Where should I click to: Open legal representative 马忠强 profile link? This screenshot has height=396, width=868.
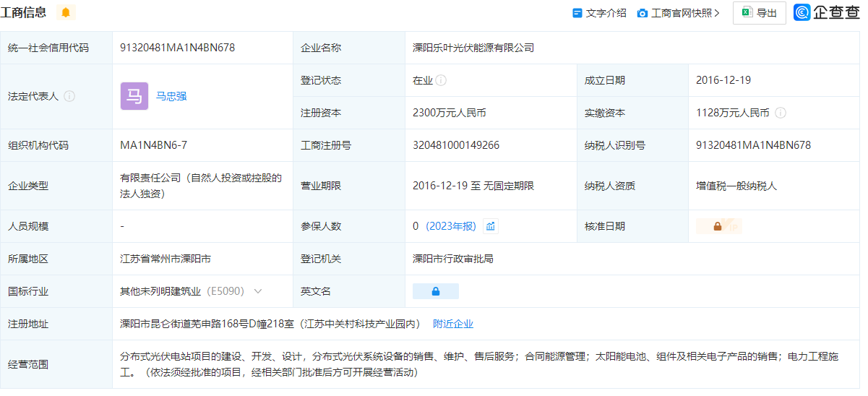click(171, 96)
